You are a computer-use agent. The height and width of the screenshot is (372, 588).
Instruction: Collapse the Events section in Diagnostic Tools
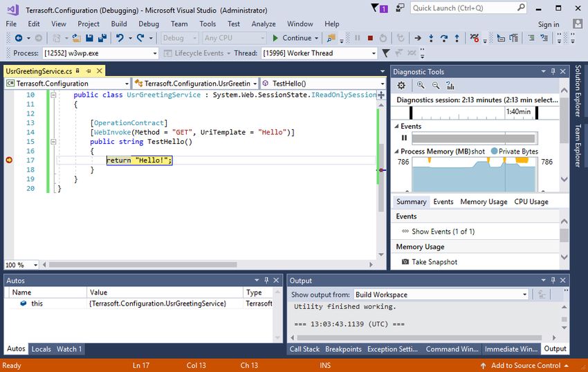pyautogui.click(x=396, y=127)
